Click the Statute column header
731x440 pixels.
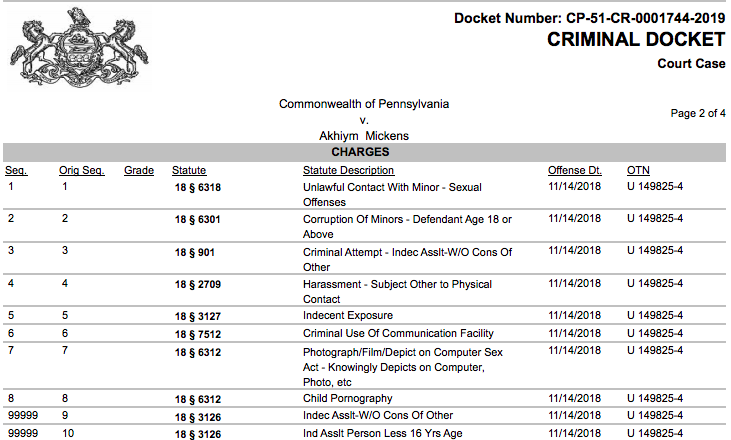tap(189, 171)
